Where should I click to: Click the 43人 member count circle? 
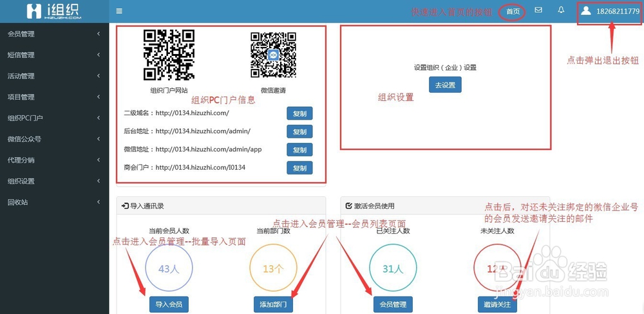pyautogui.click(x=169, y=269)
